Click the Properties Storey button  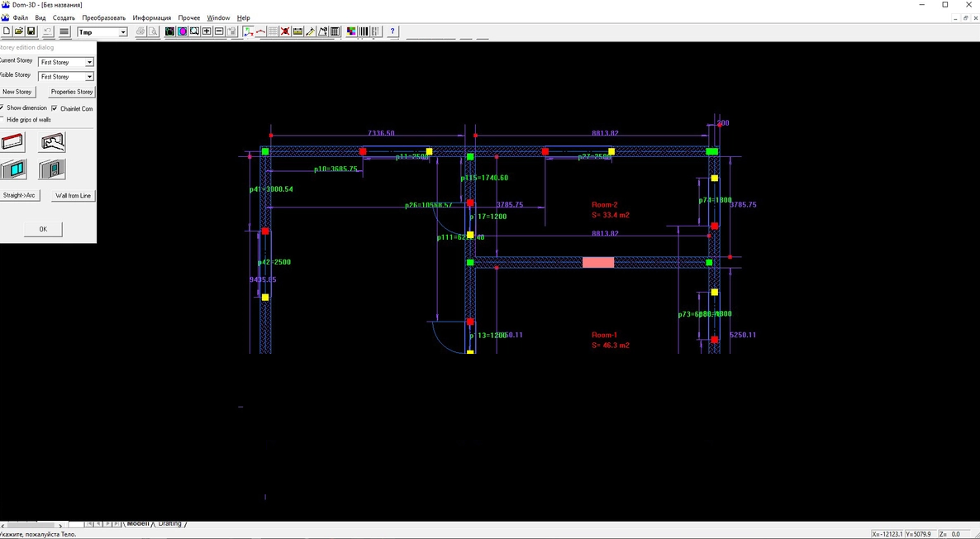(x=72, y=91)
